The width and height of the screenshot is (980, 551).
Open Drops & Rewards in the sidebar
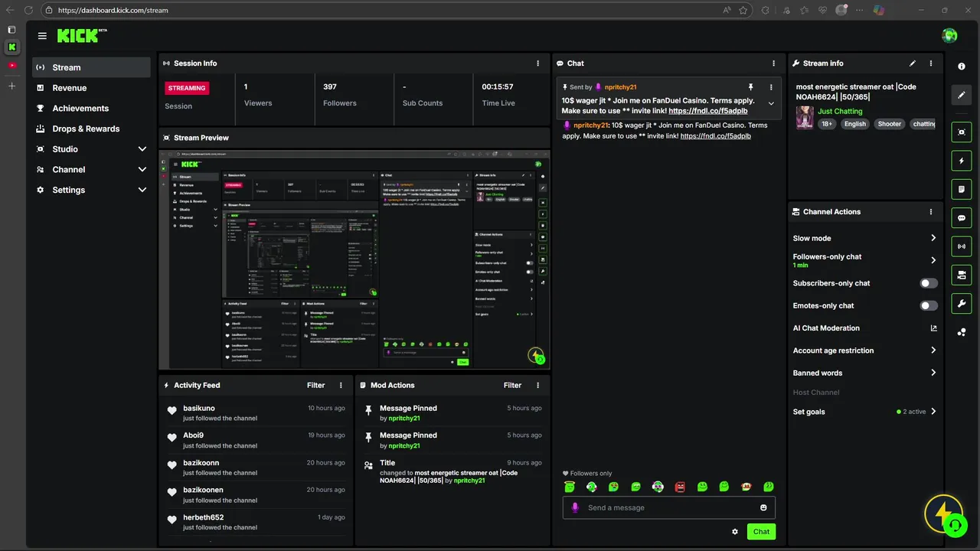(x=91, y=129)
